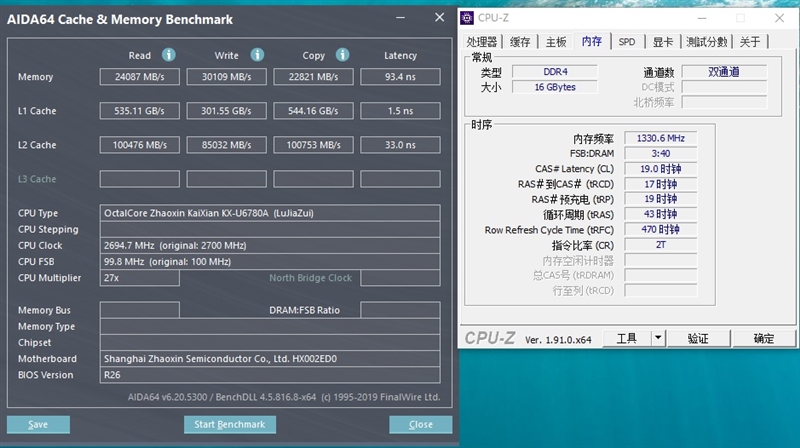
Task: Click the info icon beside Copy
Action: pos(342,55)
